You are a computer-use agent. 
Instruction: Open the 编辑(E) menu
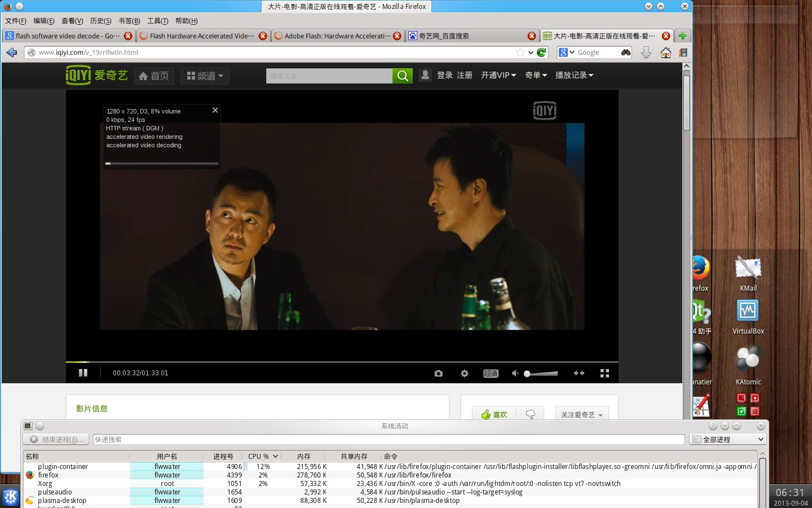pyautogui.click(x=44, y=21)
